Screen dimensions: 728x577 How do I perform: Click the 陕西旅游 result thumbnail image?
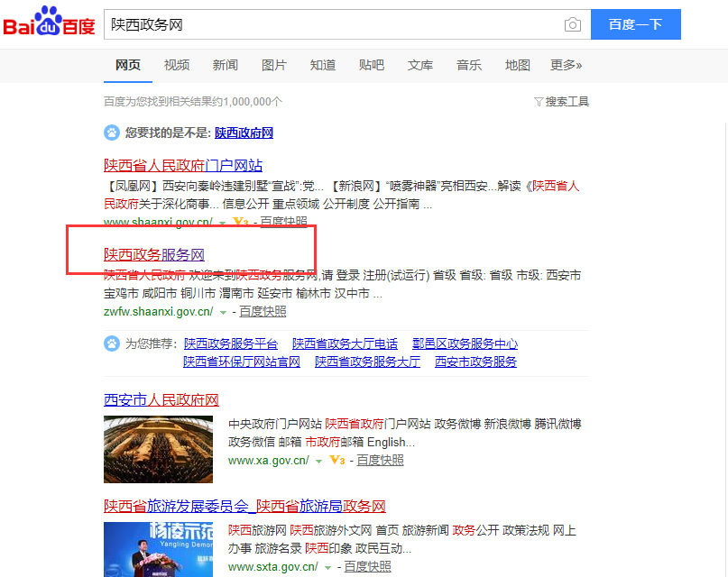point(158,549)
